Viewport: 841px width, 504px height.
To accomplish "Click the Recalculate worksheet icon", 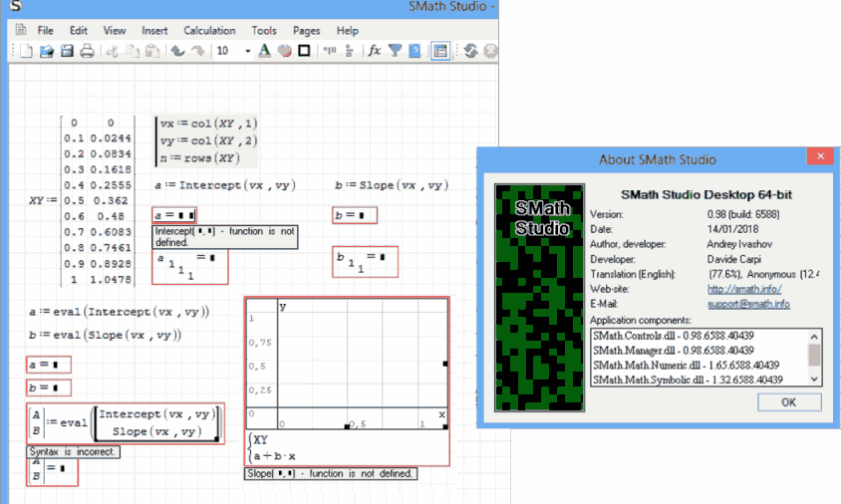I will pos(471,51).
